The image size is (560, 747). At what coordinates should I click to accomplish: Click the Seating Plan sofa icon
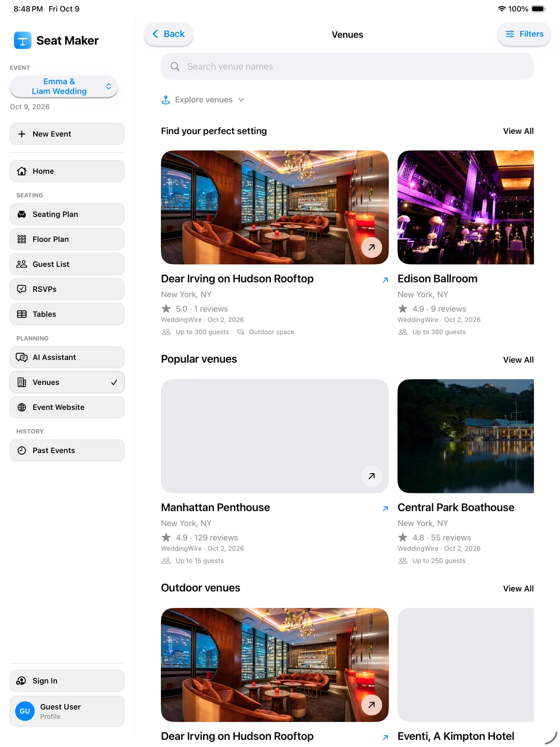[x=22, y=214]
